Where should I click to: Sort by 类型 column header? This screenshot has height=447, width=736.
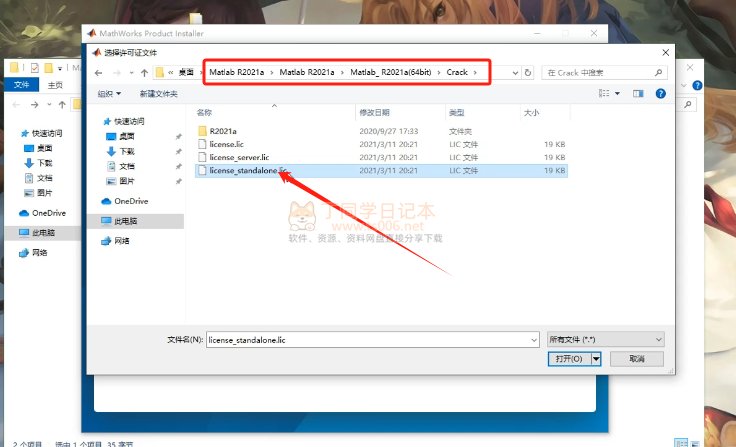pos(456,113)
